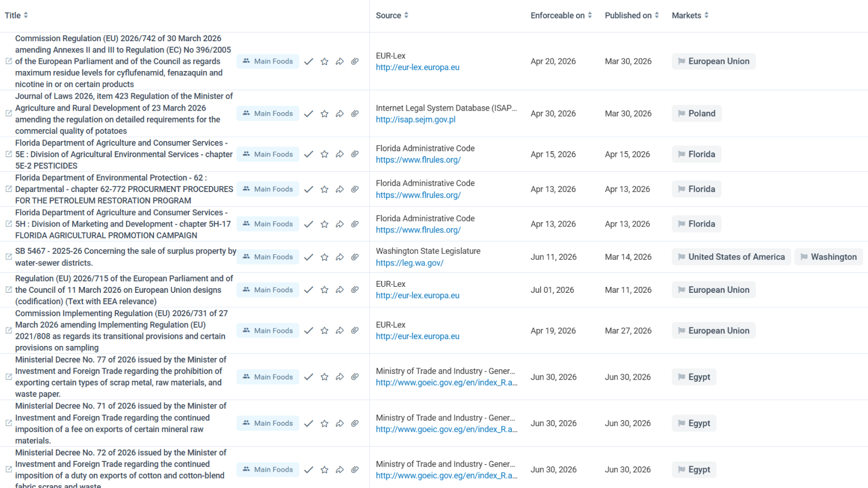Image resolution: width=868 pixels, height=488 pixels.
Task: Click paperclip on chapter 62-772 PROCURMENT row
Action: 355,189
